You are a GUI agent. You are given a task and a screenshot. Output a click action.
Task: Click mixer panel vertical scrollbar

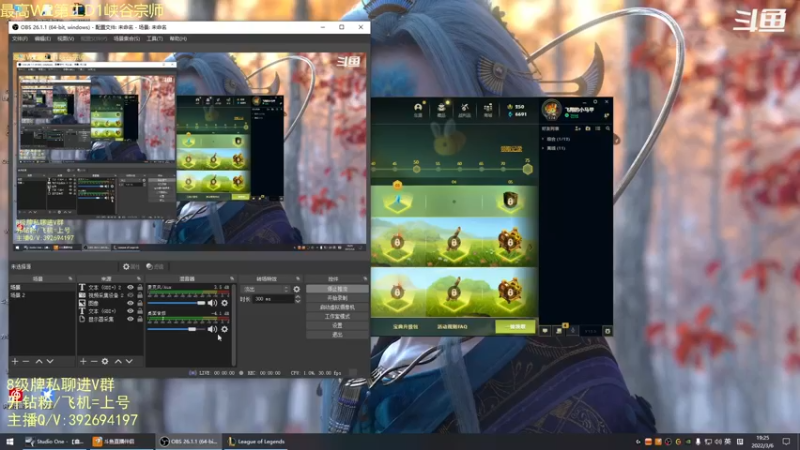pos(234,324)
